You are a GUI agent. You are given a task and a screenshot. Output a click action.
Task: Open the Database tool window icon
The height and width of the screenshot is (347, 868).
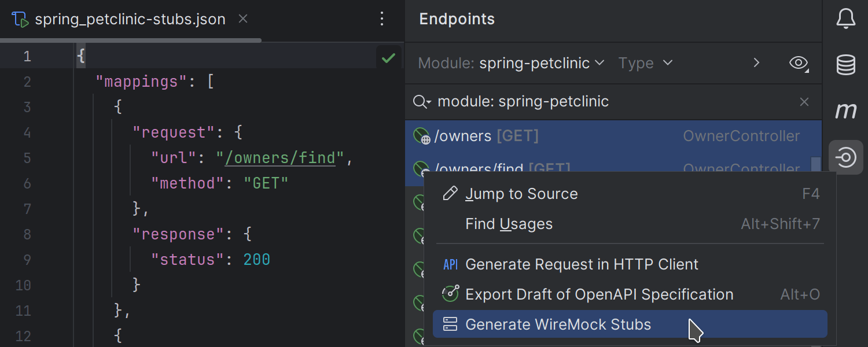(845, 65)
